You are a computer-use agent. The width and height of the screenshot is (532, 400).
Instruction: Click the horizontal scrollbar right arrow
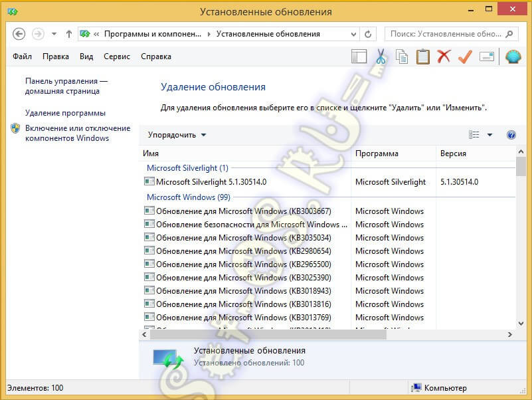point(509,334)
